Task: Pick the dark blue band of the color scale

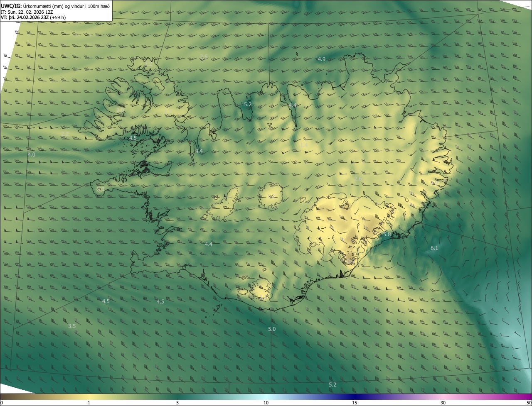Action: click(355, 396)
